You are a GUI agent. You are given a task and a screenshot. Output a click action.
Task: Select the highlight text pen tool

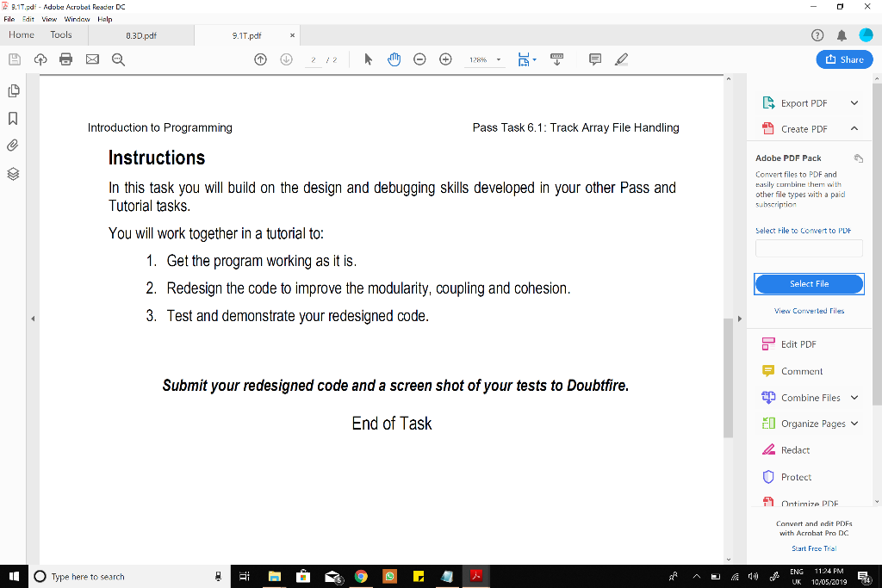pos(621,59)
